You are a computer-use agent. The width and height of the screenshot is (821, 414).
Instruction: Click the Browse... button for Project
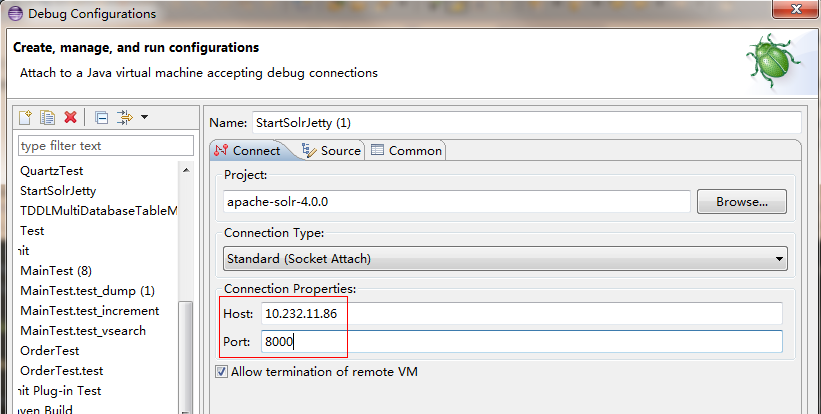tap(741, 202)
